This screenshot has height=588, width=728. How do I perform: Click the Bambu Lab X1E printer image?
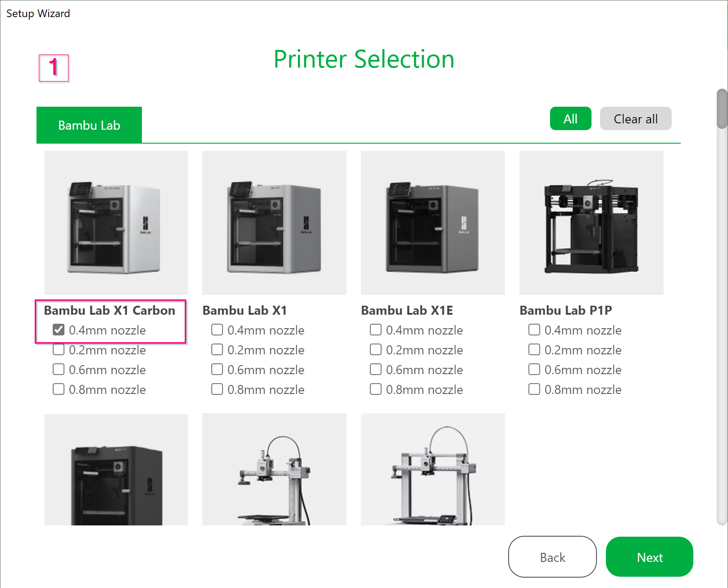[x=432, y=223]
